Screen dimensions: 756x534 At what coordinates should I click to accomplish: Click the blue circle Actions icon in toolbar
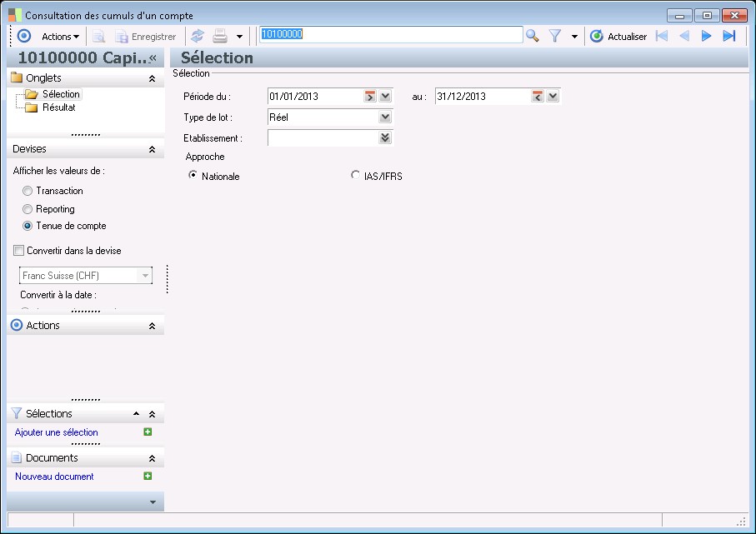pyautogui.click(x=24, y=36)
